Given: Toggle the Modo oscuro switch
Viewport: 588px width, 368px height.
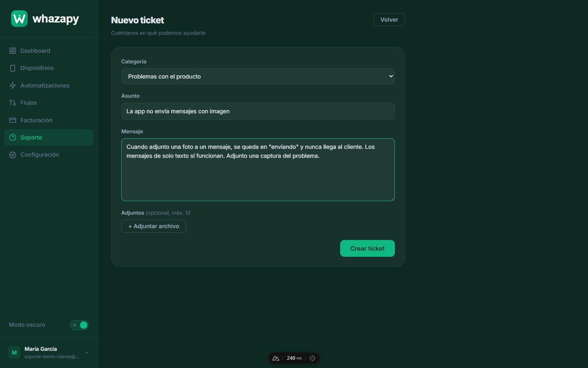Looking at the screenshot, I should click(79, 325).
